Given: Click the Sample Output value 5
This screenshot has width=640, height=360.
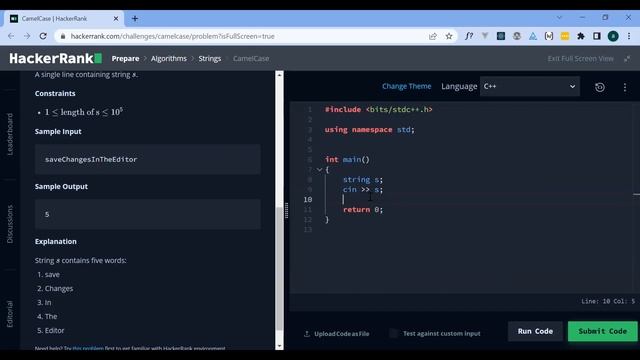Looking at the screenshot, I should pos(47,214).
